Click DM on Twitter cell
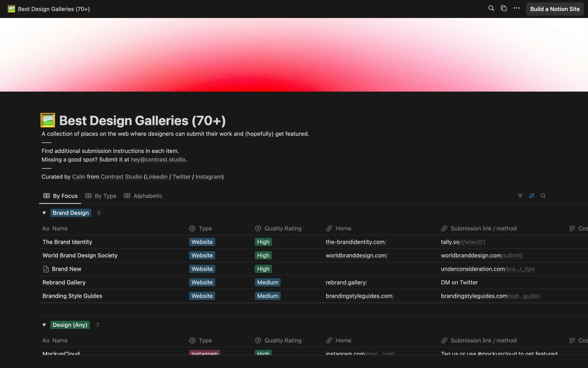This screenshot has height=368, width=588. pos(459,282)
